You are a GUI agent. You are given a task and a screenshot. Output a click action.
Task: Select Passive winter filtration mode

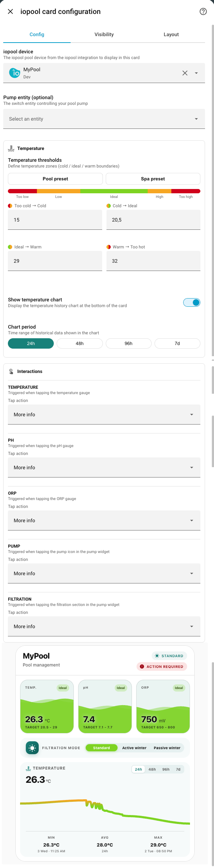coord(167,748)
